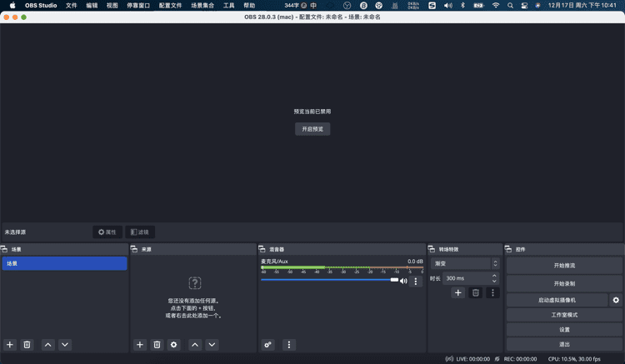Select the 场景 item in scenes list
625x364 pixels.
click(x=64, y=263)
